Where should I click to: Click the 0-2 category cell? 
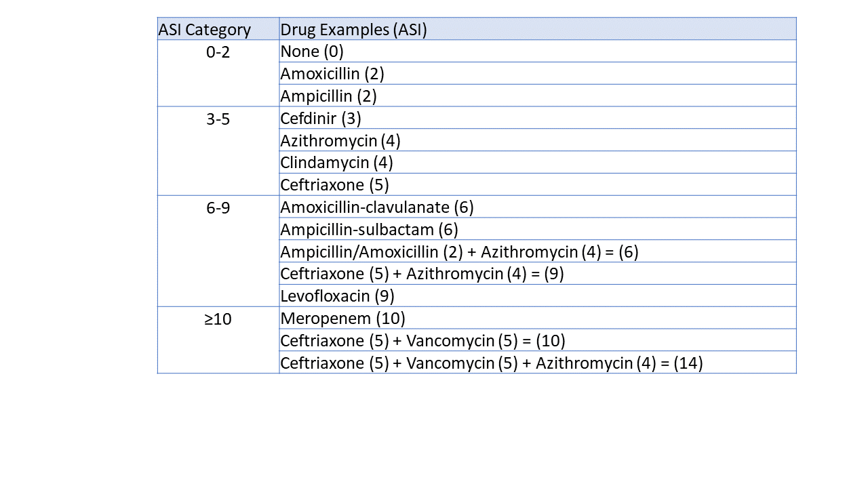tap(218, 73)
